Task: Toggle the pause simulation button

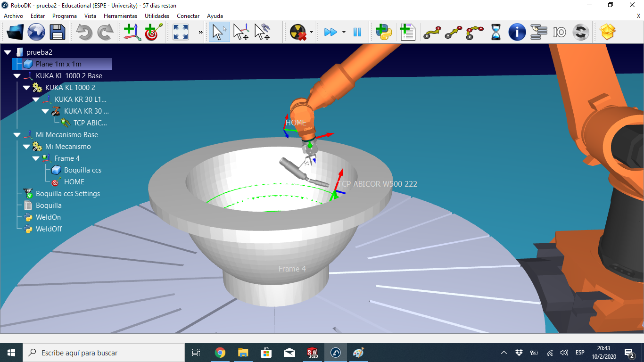Action: coord(357,32)
